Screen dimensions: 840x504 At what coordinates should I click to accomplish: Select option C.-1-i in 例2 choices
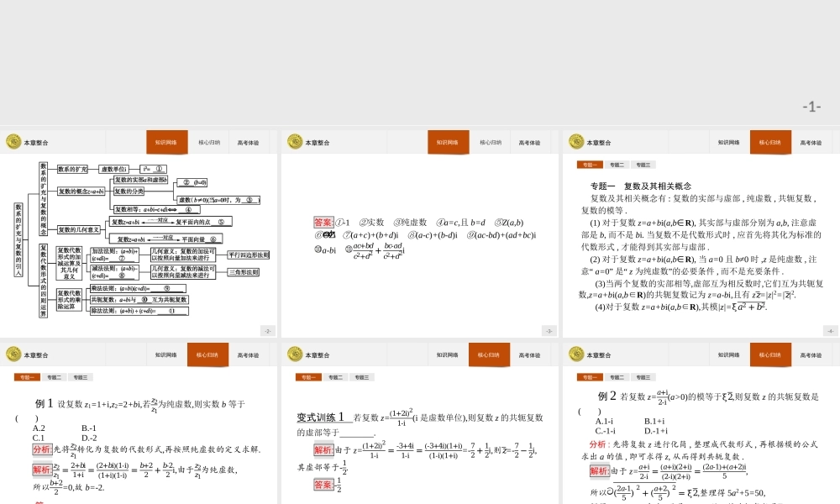pos(606,429)
